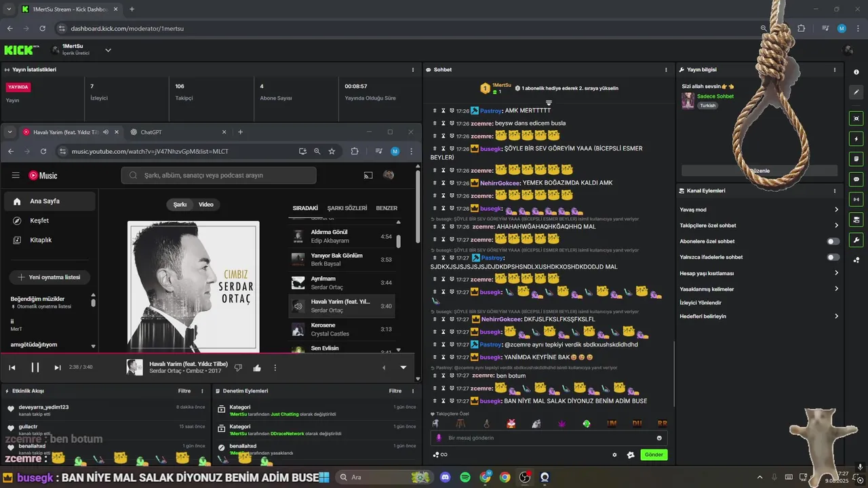Open Filtre in Etkinlik Akışı panel
Viewport: 868px width, 488px height.
[x=184, y=391]
